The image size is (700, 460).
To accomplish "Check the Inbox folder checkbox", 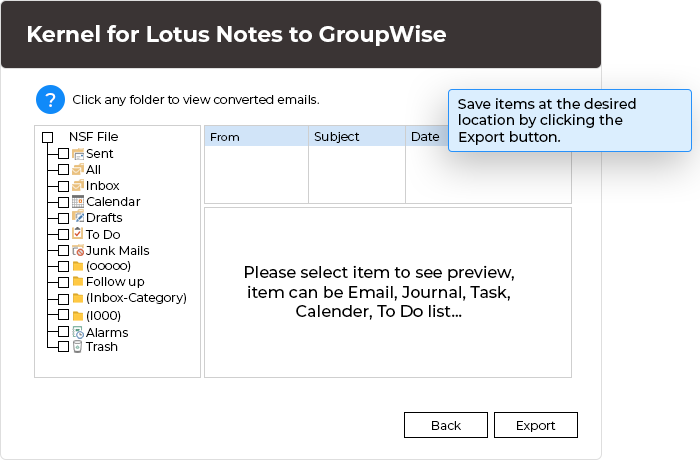I will click(x=63, y=186).
